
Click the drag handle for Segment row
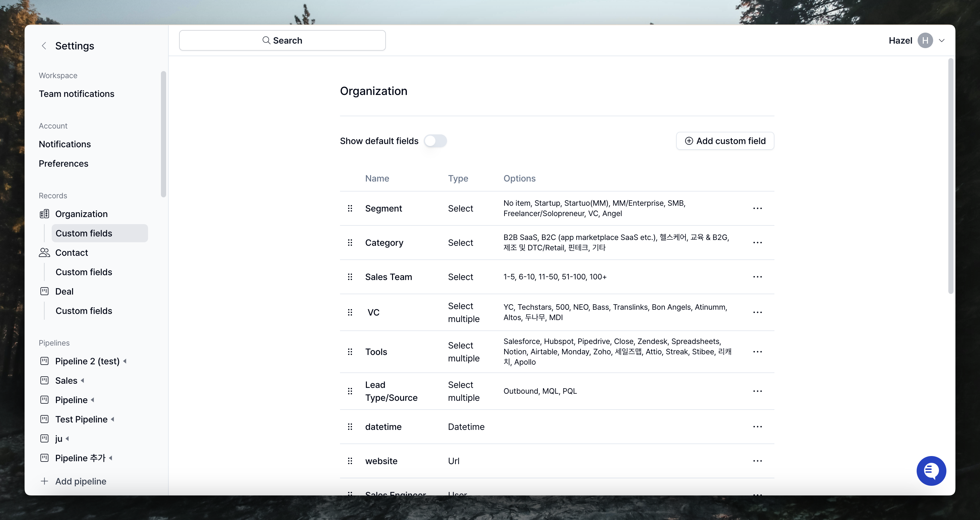(x=350, y=208)
